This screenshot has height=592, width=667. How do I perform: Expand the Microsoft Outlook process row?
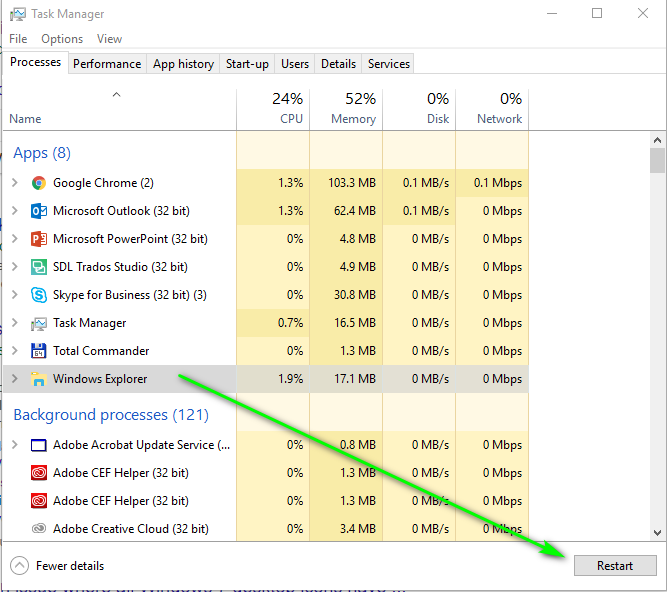coord(15,211)
